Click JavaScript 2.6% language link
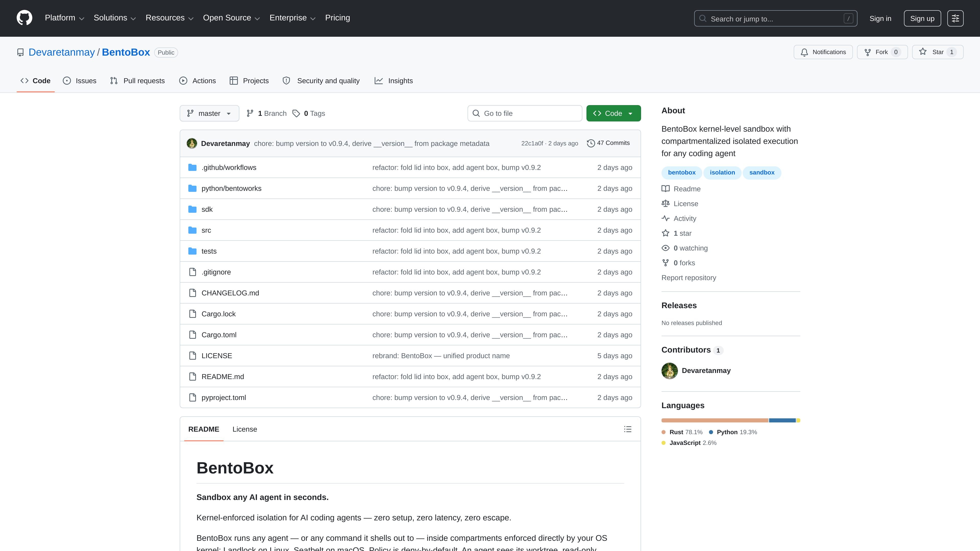Viewport: 980px width, 551px height. click(689, 443)
